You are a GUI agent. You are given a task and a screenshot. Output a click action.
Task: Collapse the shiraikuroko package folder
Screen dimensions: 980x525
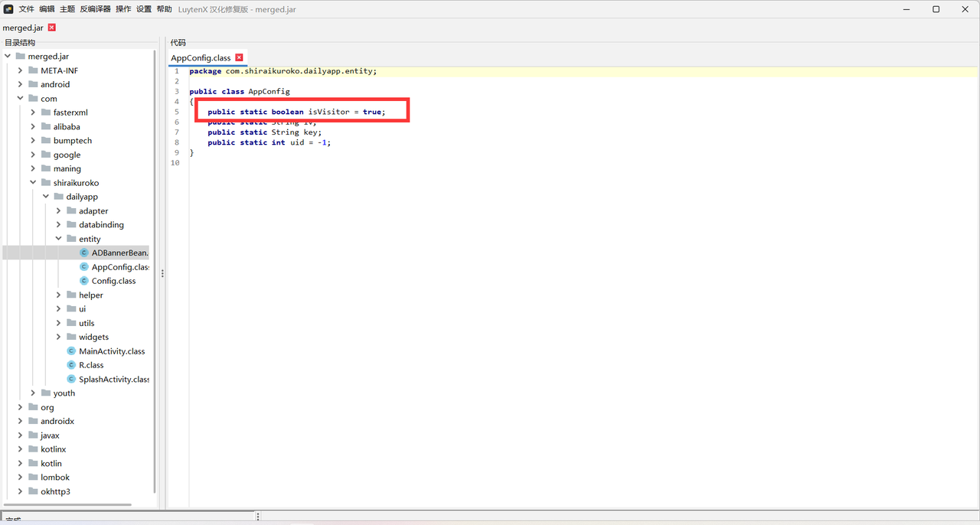coord(33,183)
